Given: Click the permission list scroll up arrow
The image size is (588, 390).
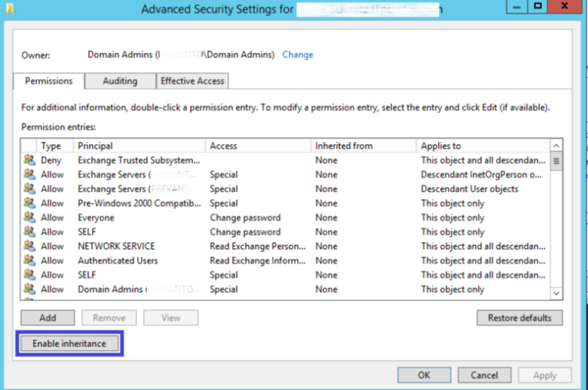Looking at the screenshot, I should coord(557,146).
